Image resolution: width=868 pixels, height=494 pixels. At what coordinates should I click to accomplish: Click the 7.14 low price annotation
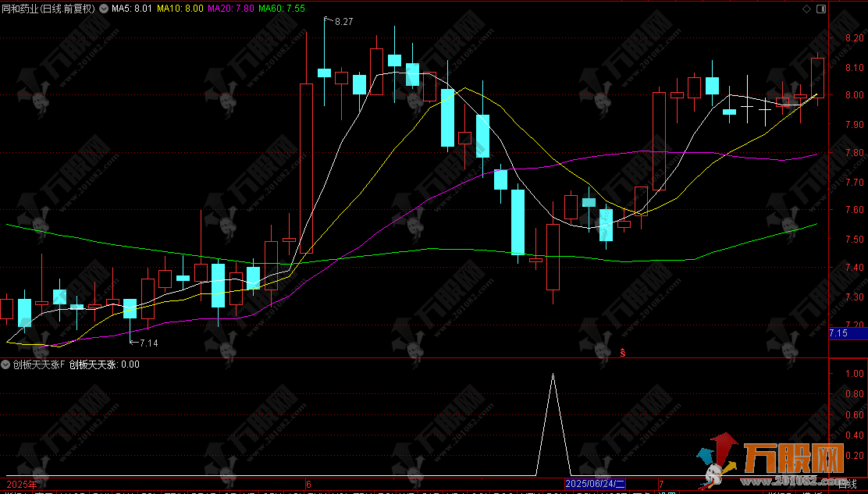coord(149,343)
